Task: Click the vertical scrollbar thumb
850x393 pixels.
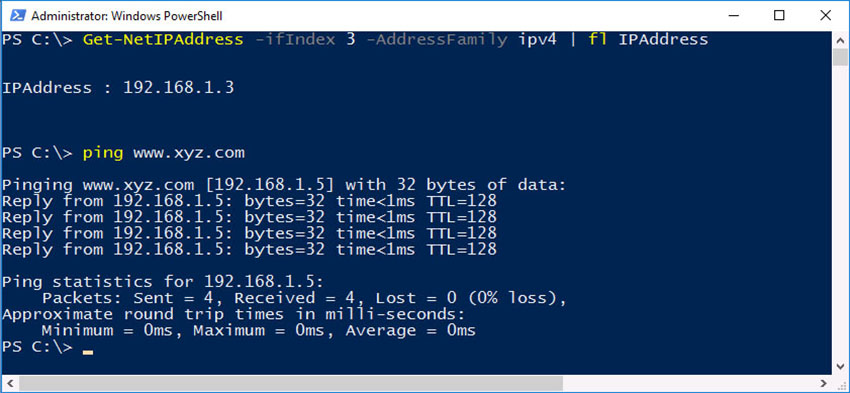Action: click(840, 56)
